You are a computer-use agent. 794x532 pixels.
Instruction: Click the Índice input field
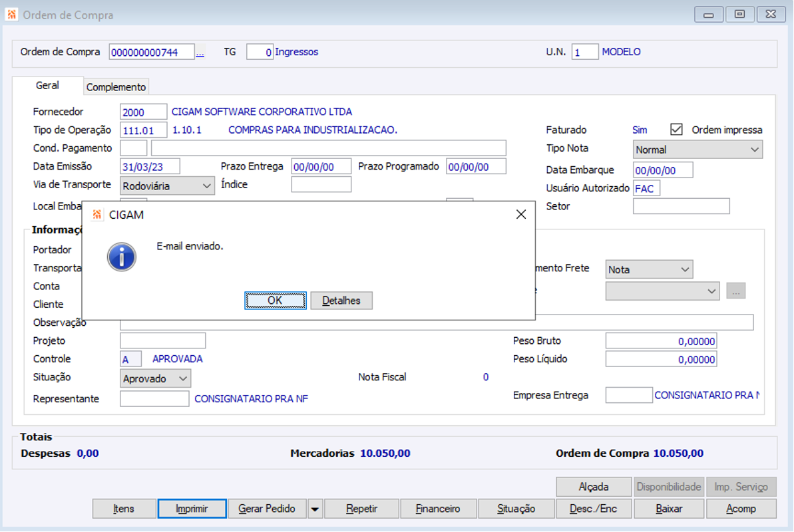321,184
